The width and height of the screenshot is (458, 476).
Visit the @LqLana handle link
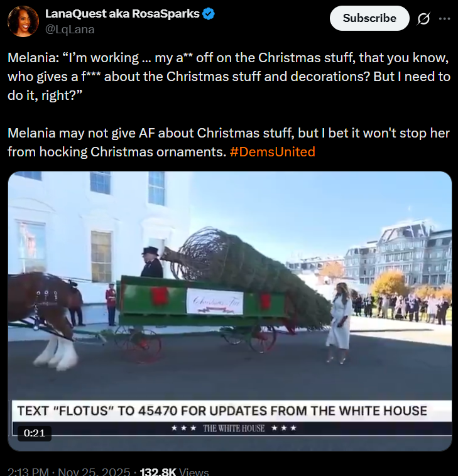pos(70,30)
